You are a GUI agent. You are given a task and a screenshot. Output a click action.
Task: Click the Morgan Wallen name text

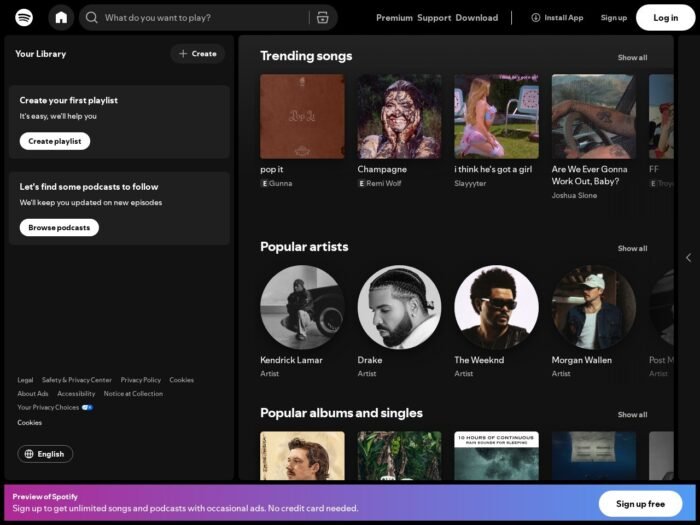pyautogui.click(x=582, y=360)
